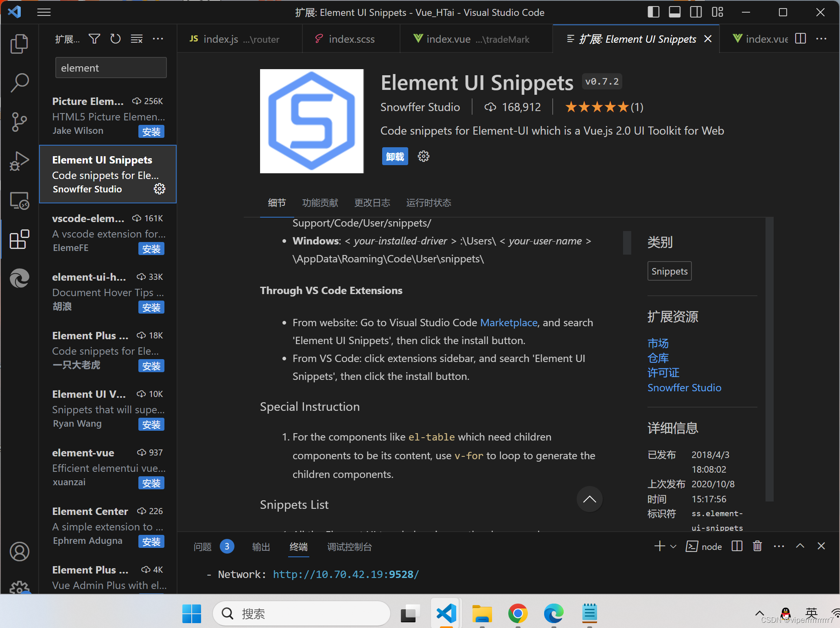Image resolution: width=840 pixels, height=628 pixels.
Task: Create a new terminal with plus icon
Action: click(x=660, y=546)
